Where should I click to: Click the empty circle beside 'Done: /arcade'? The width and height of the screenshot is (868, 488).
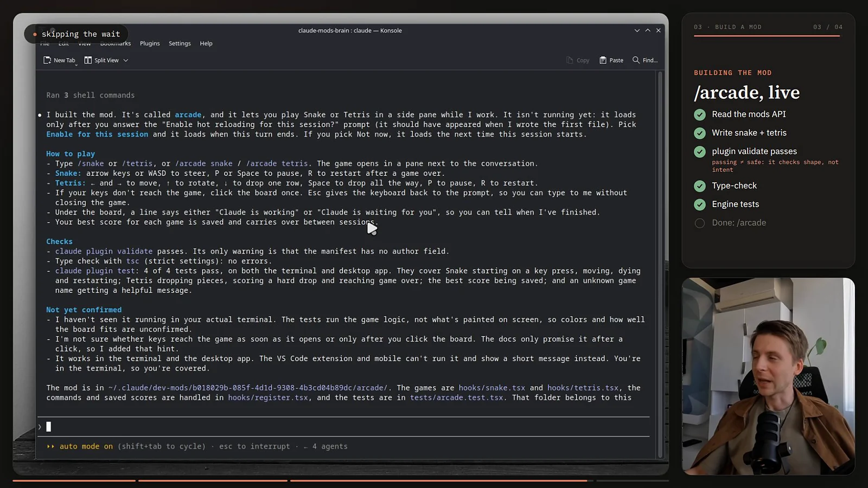700,223
